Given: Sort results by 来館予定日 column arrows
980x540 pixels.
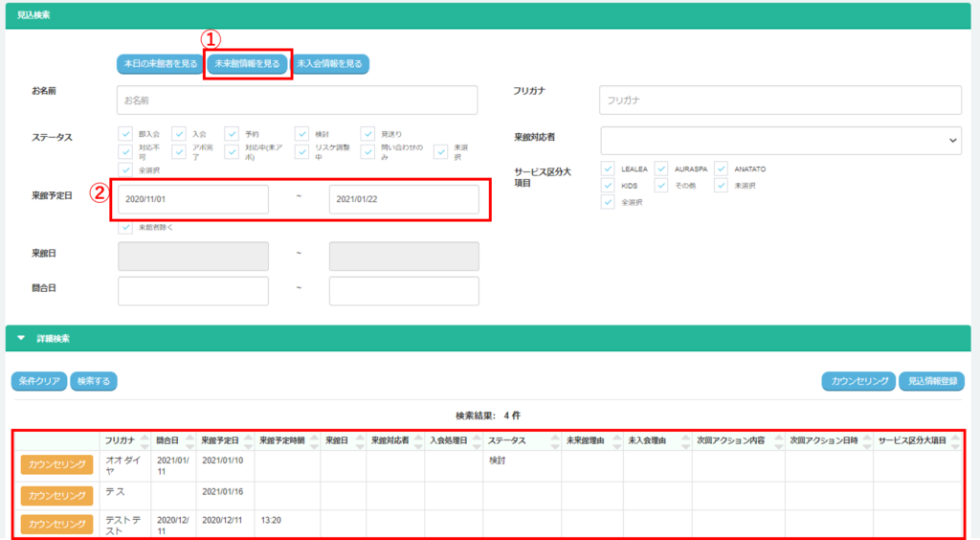Looking at the screenshot, I should tap(247, 440).
